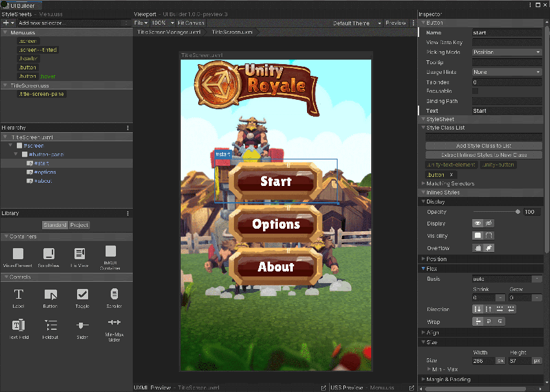Open the Picking Mode dropdown
This screenshot has height=392, width=550.
[507, 51]
